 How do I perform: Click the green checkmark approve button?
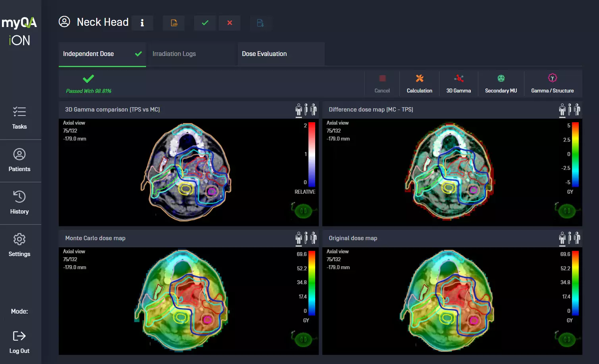205,23
